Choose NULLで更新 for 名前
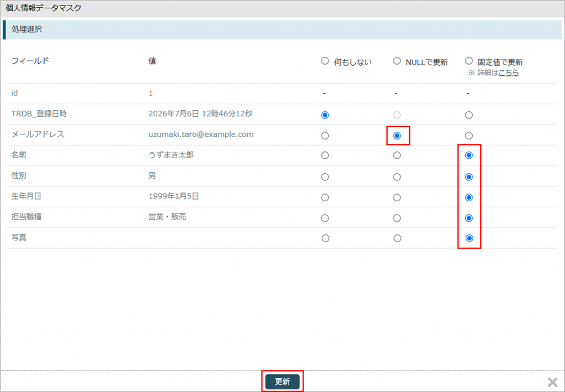Viewport: 565px width, 392px height. click(397, 155)
